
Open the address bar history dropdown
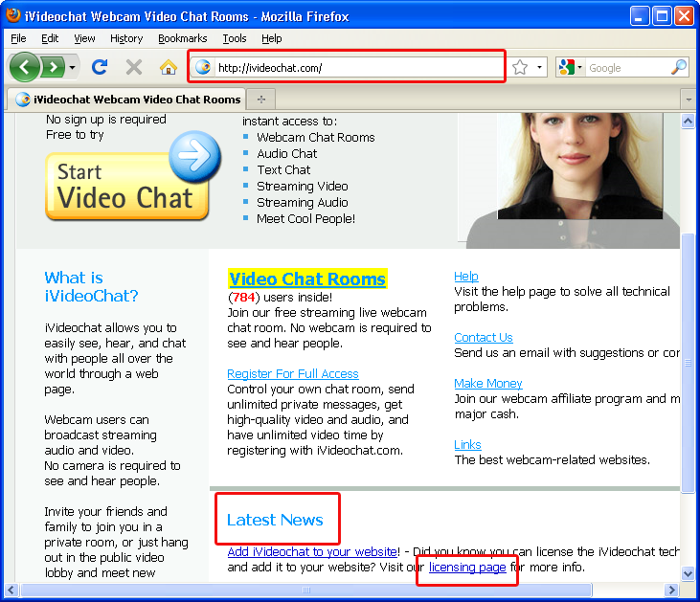click(x=539, y=68)
